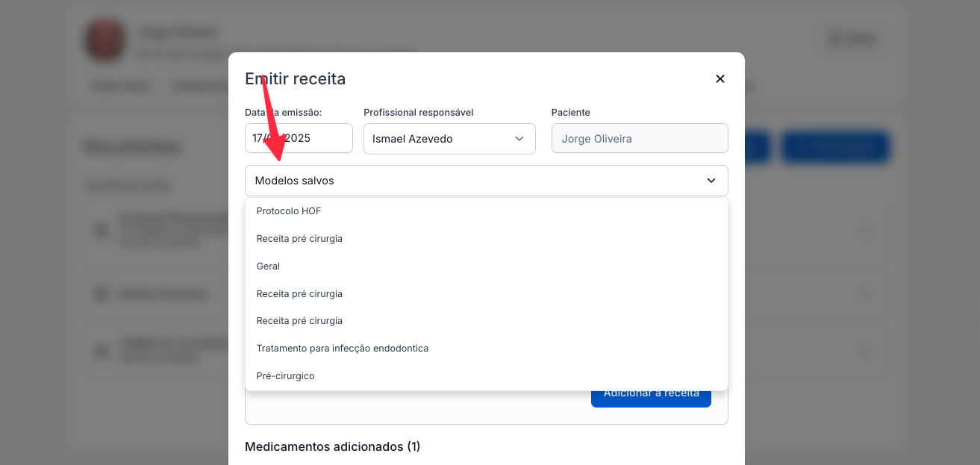
Task: Click the first document's file icon
Action: click(x=102, y=231)
